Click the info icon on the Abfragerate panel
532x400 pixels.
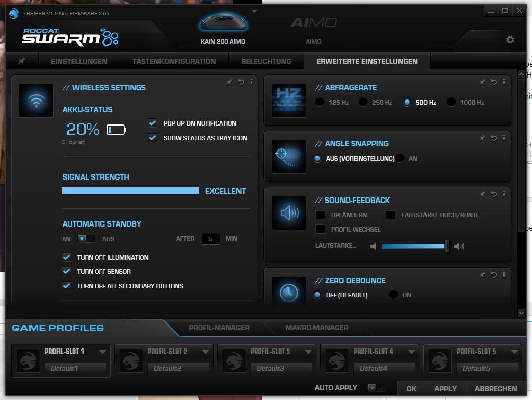[504, 82]
